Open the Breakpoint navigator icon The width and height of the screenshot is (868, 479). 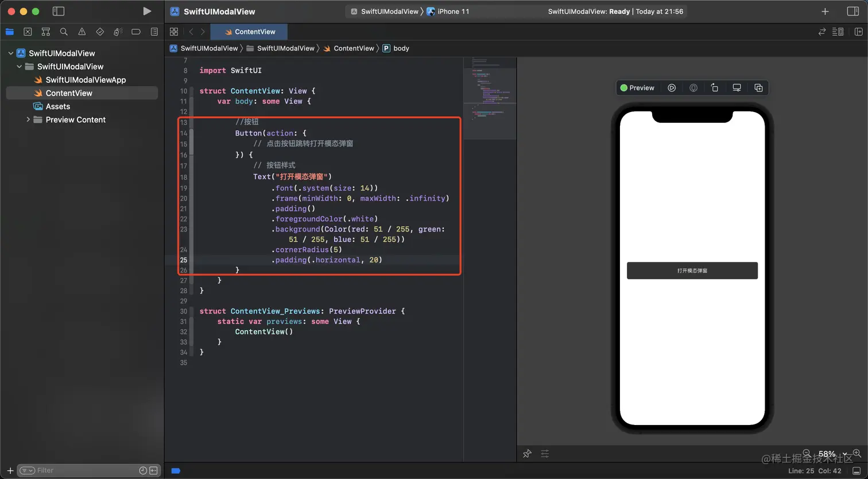click(136, 32)
